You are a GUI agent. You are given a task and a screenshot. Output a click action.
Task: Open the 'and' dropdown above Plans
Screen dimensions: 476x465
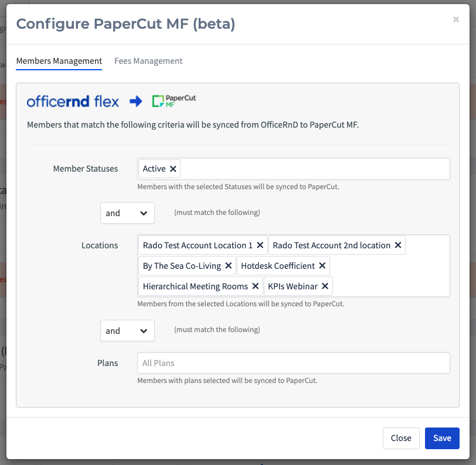(128, 331)
